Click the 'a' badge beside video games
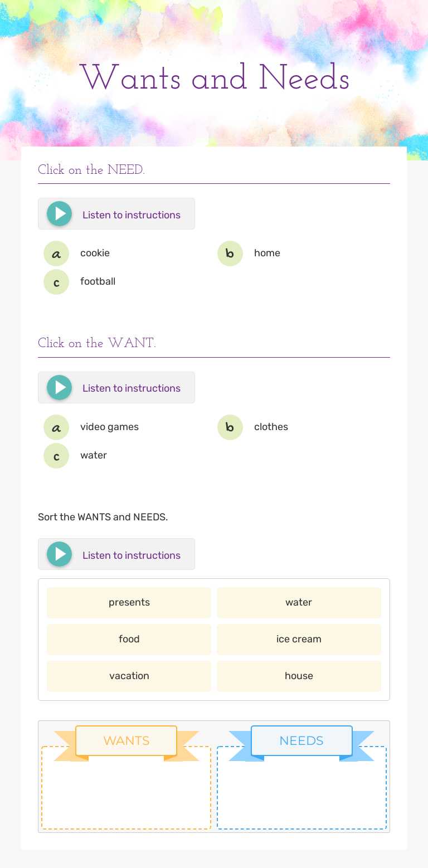 click(x=56, y=427)
